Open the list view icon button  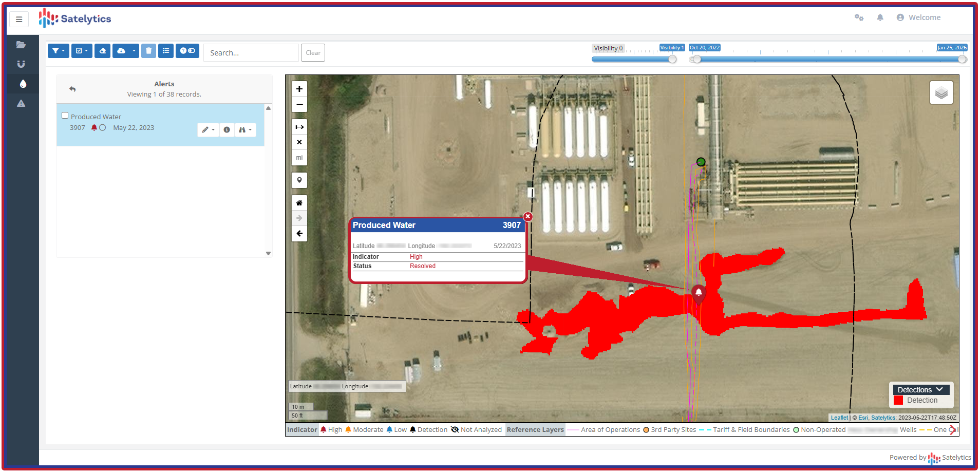[165, 51]
